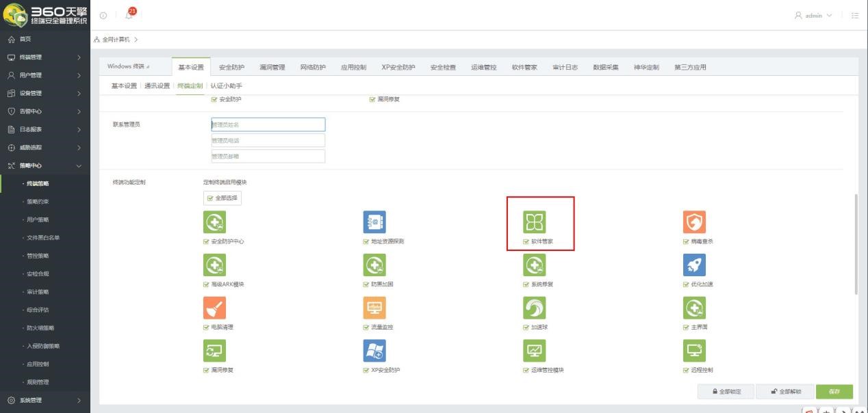Toggle the 地址资源探测 checkbox
Screen dimensions: 868x413
pyautogui.click(x=366, y=241)
